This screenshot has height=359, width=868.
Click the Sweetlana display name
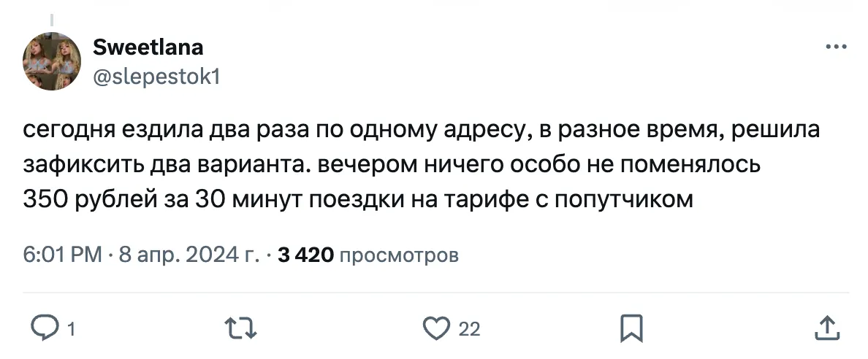pos(148,48)
